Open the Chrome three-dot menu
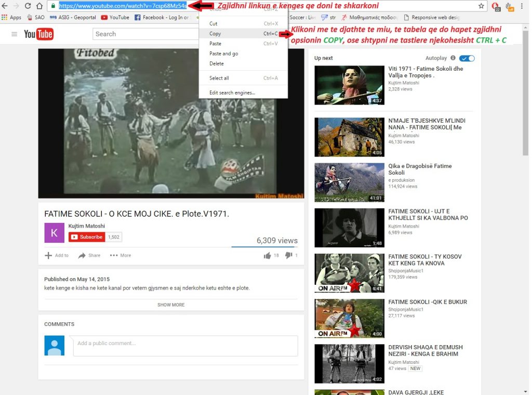Viewport: 532px width, 395px height. [x=522, y=6]
